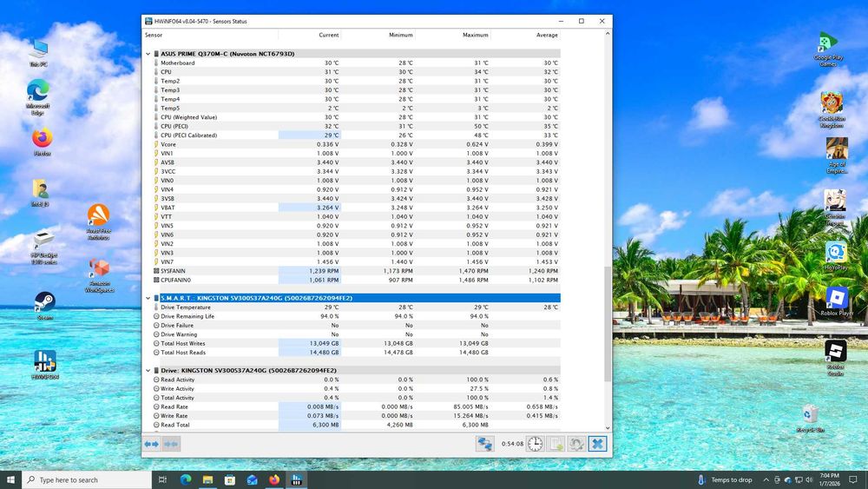The height and width of the screenshot is (489, 868).
Task: Open HP Deskjet printer desktop shortcut
Action: point(43,247)
